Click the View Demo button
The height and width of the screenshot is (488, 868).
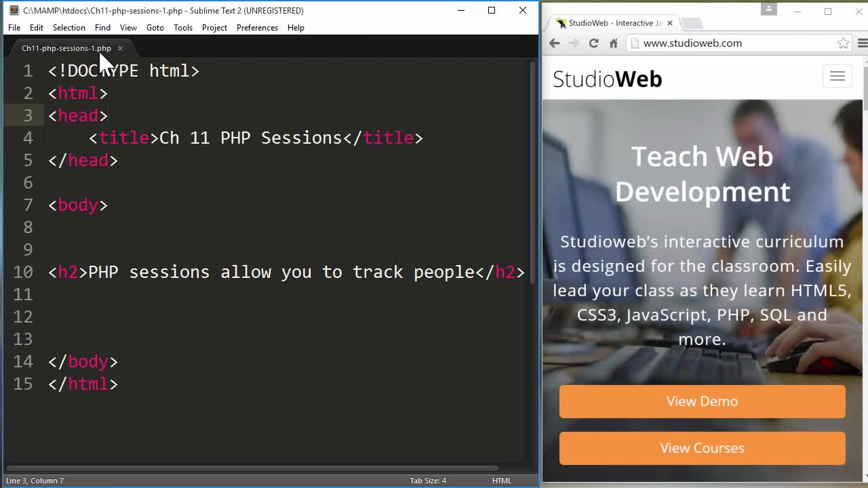pos(703,401)
